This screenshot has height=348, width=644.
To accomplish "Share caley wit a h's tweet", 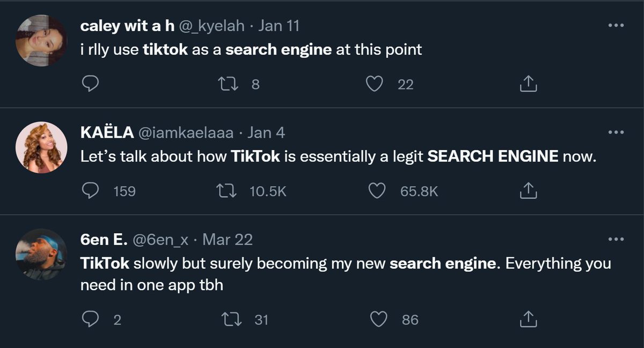I will tap(529, 84).
